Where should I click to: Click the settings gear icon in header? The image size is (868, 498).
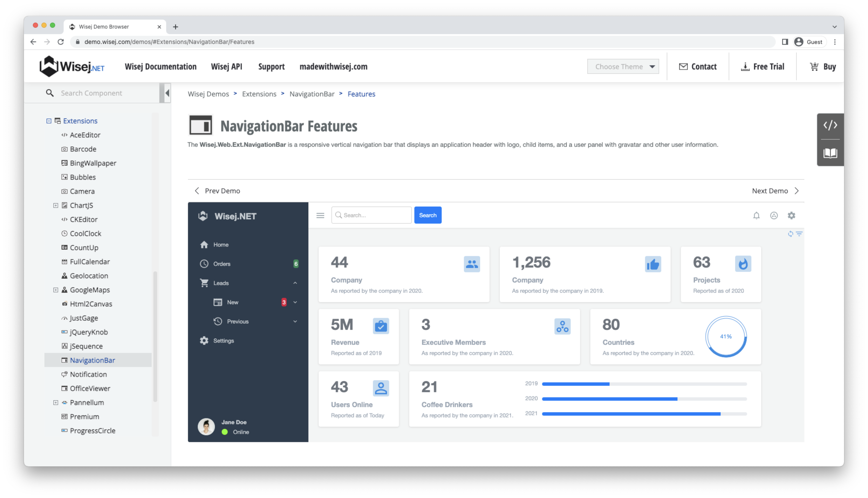(x=791, y=215)
